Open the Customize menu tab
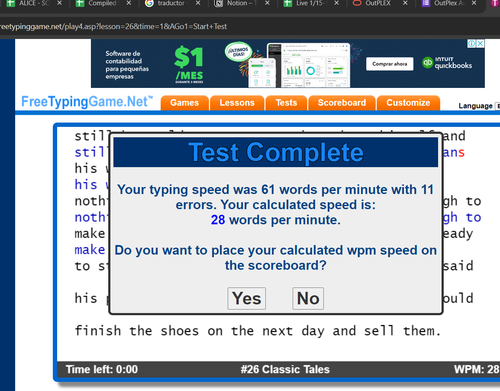This screenshot has height=391, width=500. (x=408, y=103)
